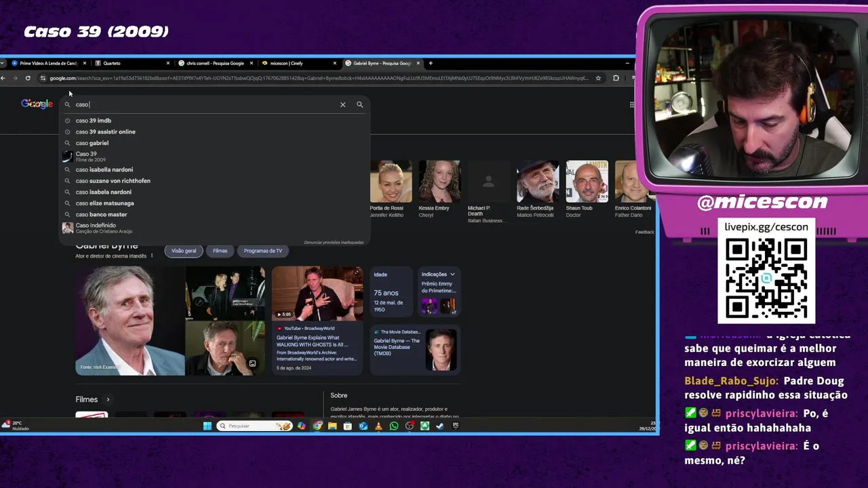The width and height of the screenshot is (868, 488).
Task: Close the 'Quarteto' tab
Action: [x=168, y=63]
